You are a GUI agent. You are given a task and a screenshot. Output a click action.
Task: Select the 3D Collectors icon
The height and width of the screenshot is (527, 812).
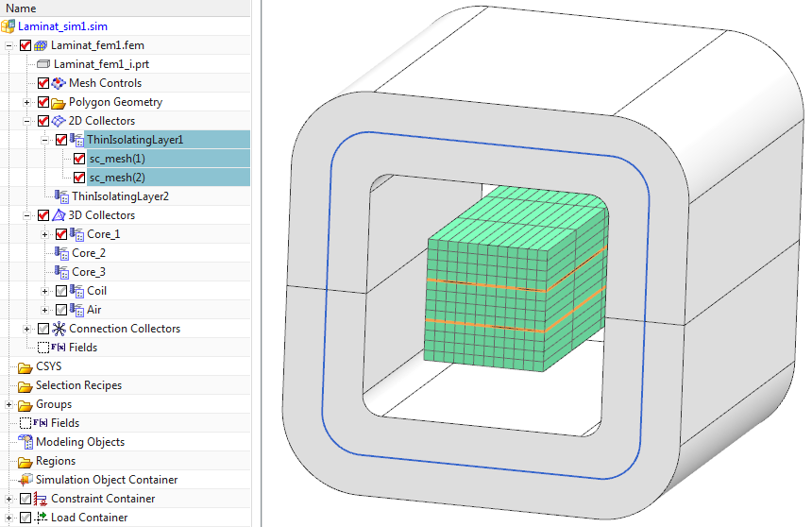(59, 215)
